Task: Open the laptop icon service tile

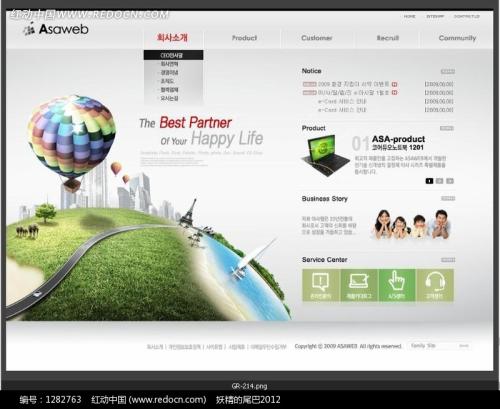Action: (359, 285)
